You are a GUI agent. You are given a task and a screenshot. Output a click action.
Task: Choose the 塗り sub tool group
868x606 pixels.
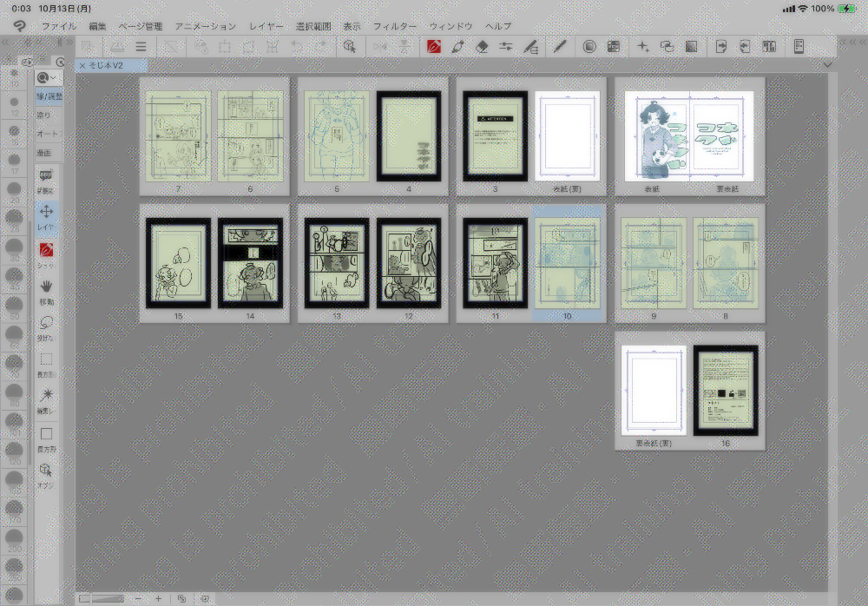pyautogui.click(x=45, y=115)
